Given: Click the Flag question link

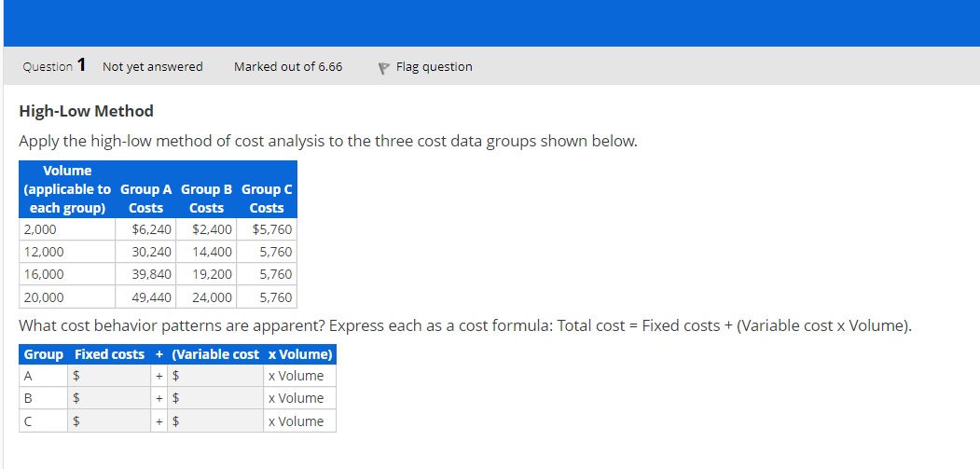Looking at the screenshot, I should (434, 67).
